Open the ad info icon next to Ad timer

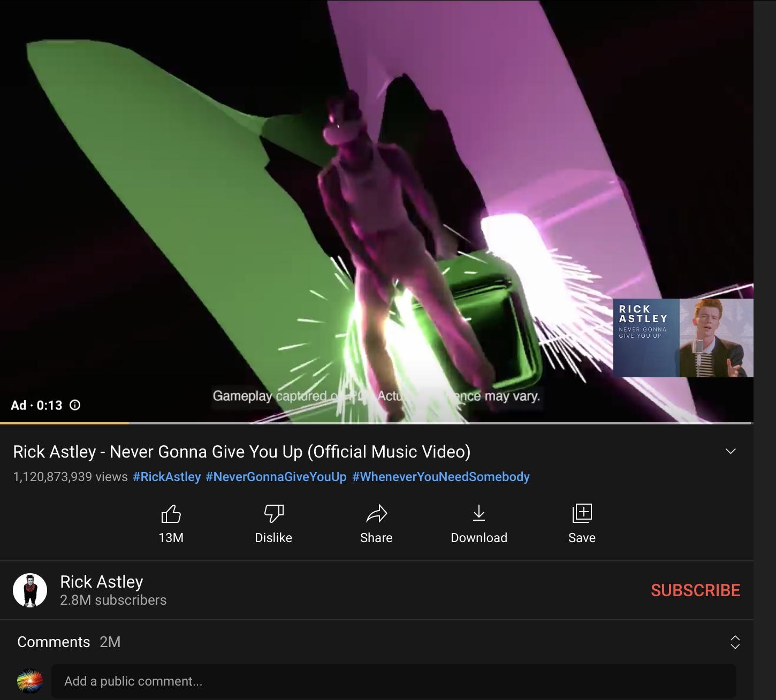pos(75,405)
